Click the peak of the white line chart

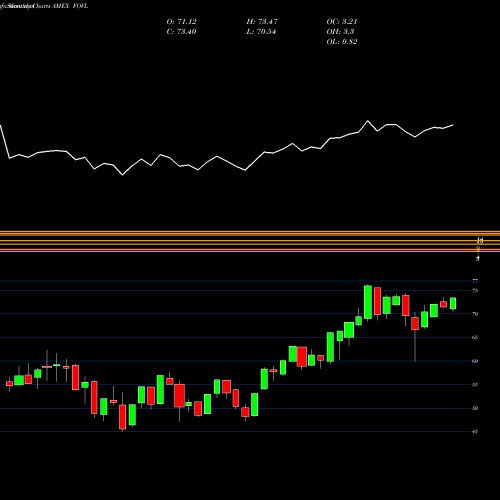click(368, 121)
